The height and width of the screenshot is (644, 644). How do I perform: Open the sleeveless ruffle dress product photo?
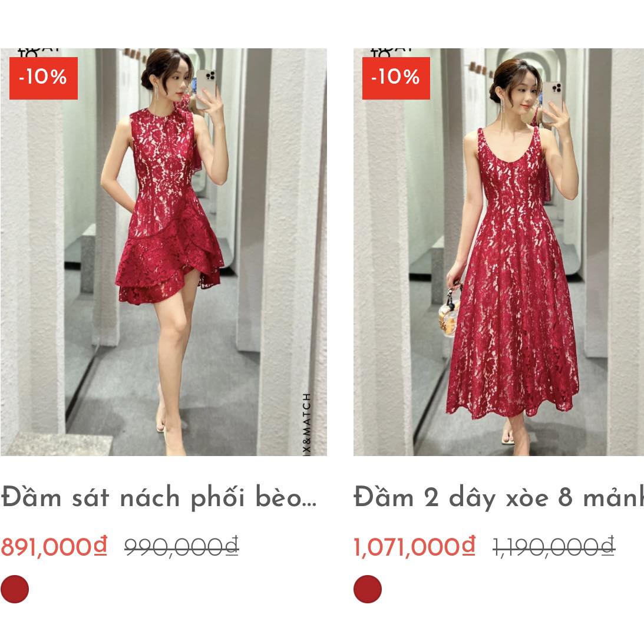point(163,252)
